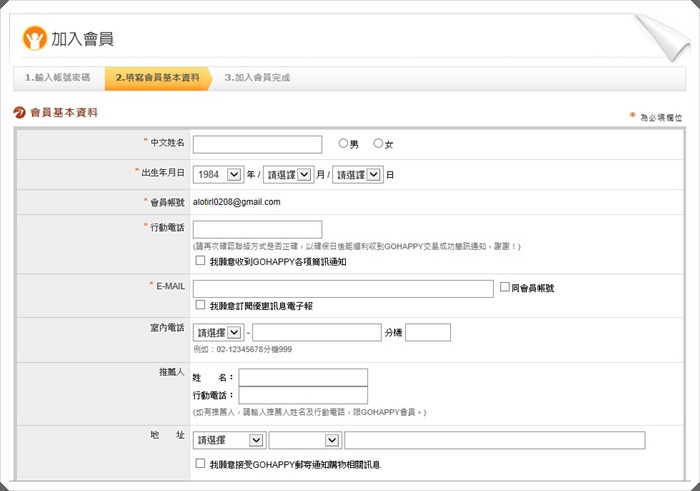Toggle the 優惠訊息電子報 subscription checkbox
Screen dimensions: 700x491
coord(201,305)
